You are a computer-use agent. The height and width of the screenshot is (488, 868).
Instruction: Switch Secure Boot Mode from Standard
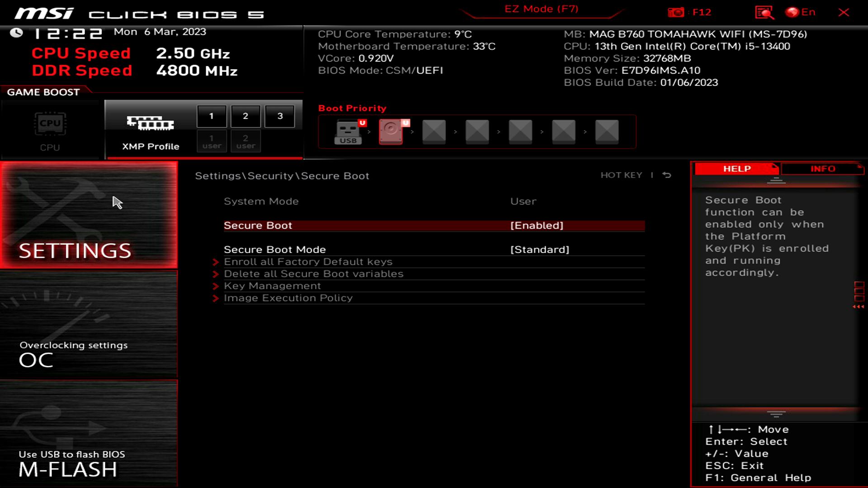(x=539, y=249)
